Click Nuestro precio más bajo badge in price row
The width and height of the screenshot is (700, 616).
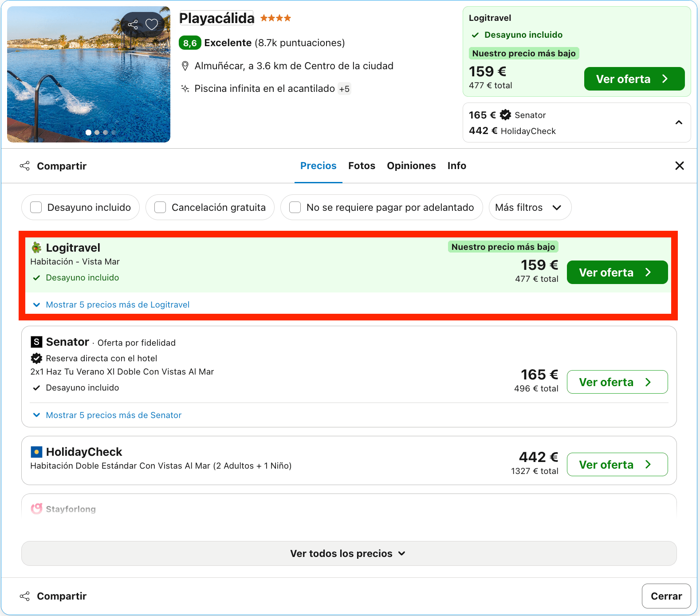[503, 247]
